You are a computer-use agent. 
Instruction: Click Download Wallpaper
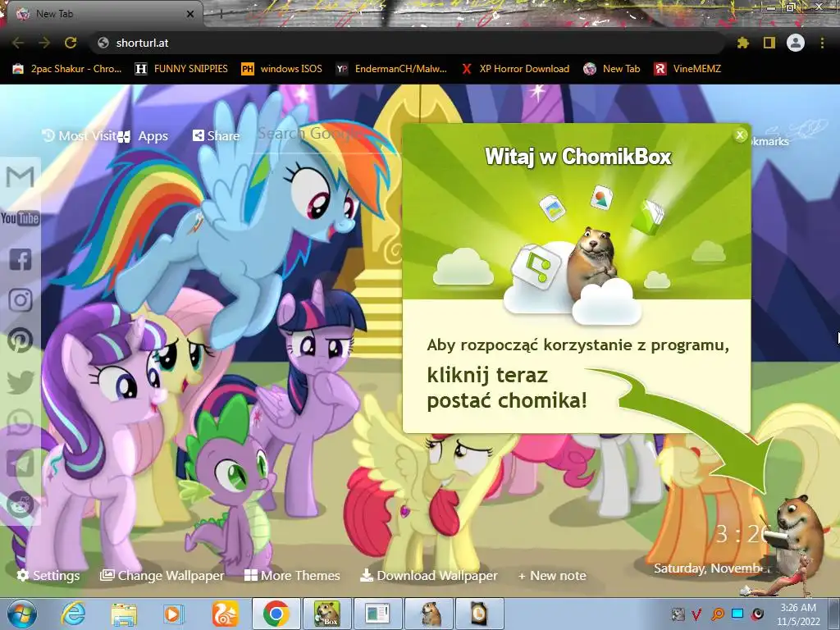coord(428,576)
